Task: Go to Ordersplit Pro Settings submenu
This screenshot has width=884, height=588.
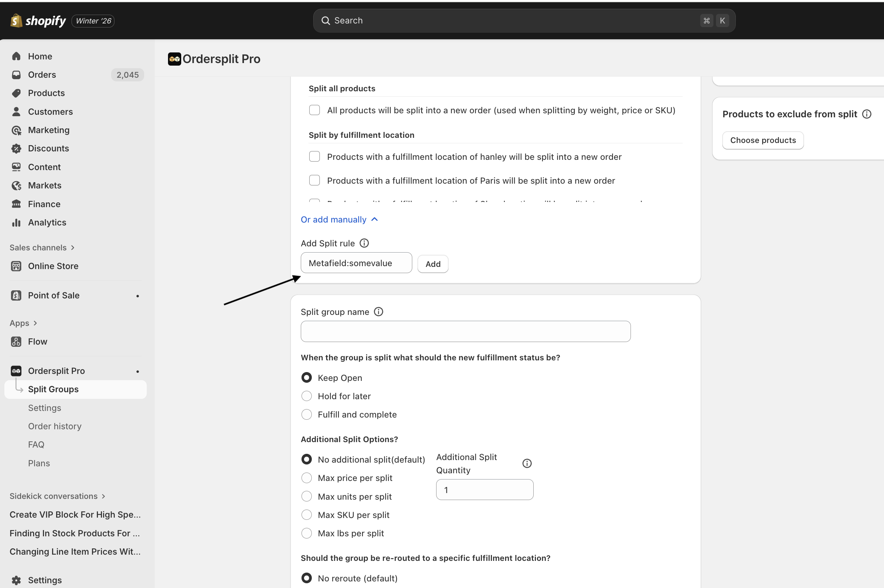Action: click(x=45, y=408)
